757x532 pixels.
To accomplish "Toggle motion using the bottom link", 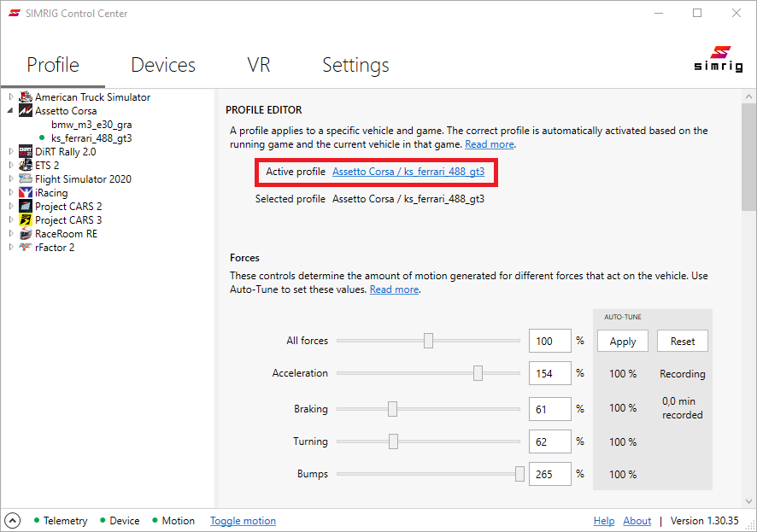I will coord(243,521).
